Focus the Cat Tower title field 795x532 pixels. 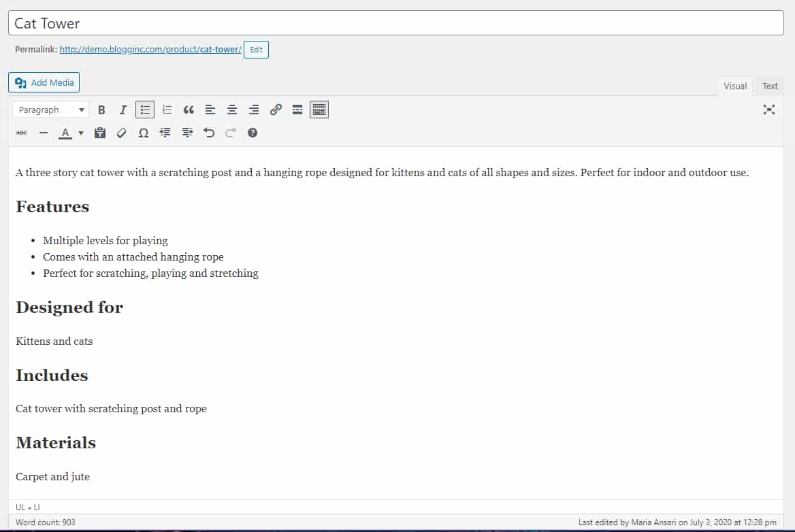point(396,23)
